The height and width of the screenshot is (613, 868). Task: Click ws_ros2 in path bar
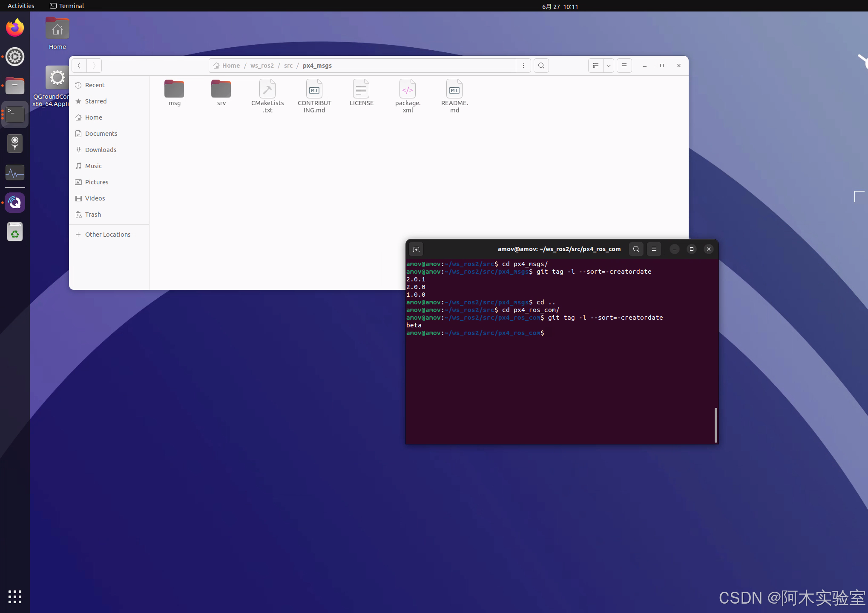point(262,66)
